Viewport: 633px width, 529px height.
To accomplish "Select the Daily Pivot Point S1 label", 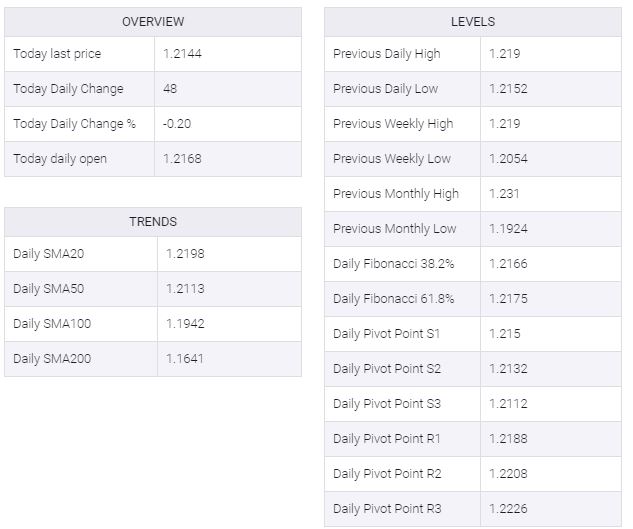I will pos(386,334).
